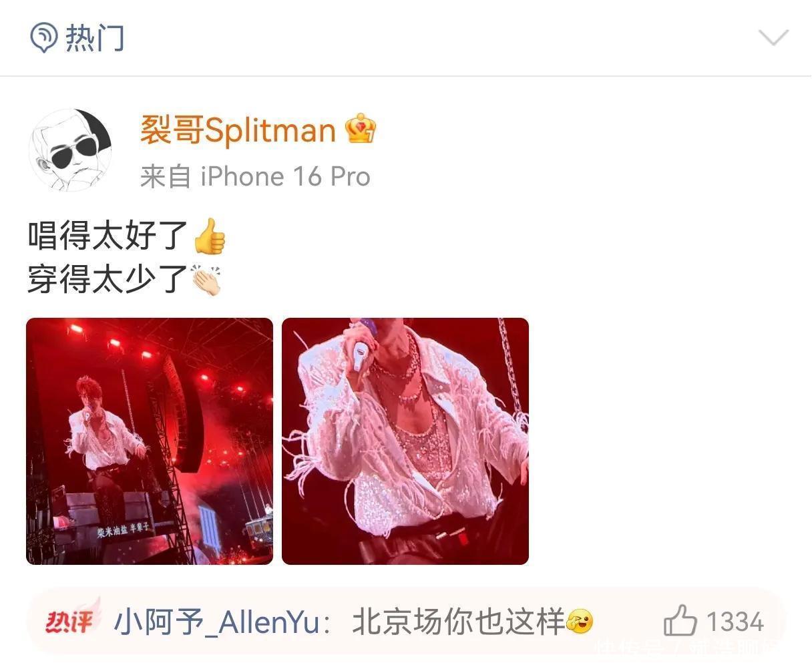The image size is (812, 665).
Task: Click the smirking emoji in the hot comment
Action: (580, 623)
